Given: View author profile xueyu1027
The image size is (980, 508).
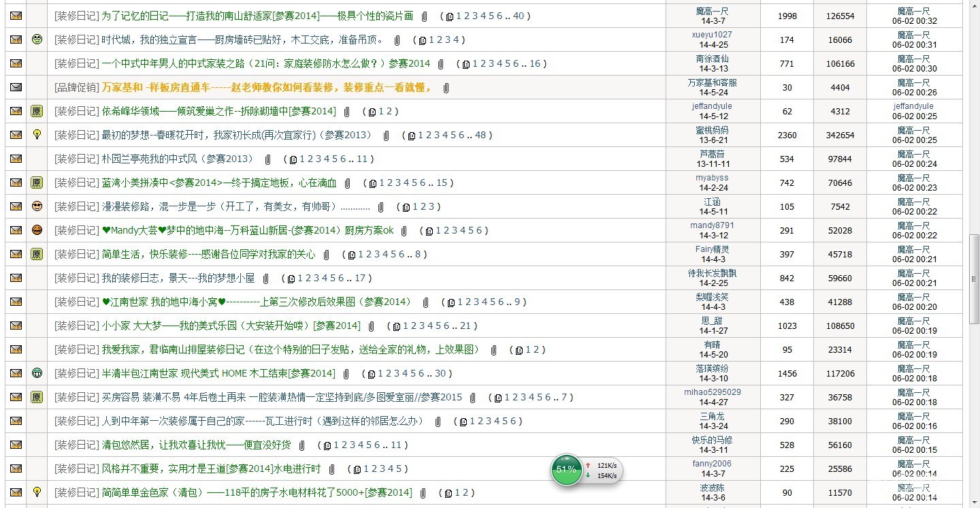Looking at the screenshot, I should click(712, 35).
